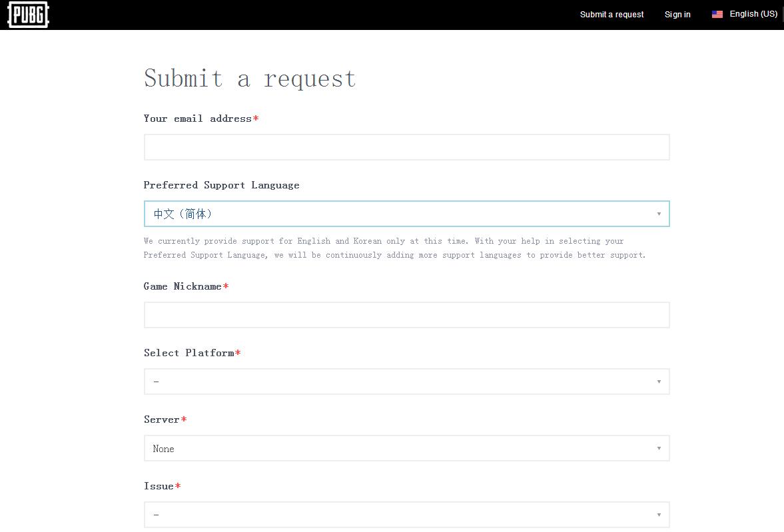Click into the Game Nickname field

click(x=406, y=315)
